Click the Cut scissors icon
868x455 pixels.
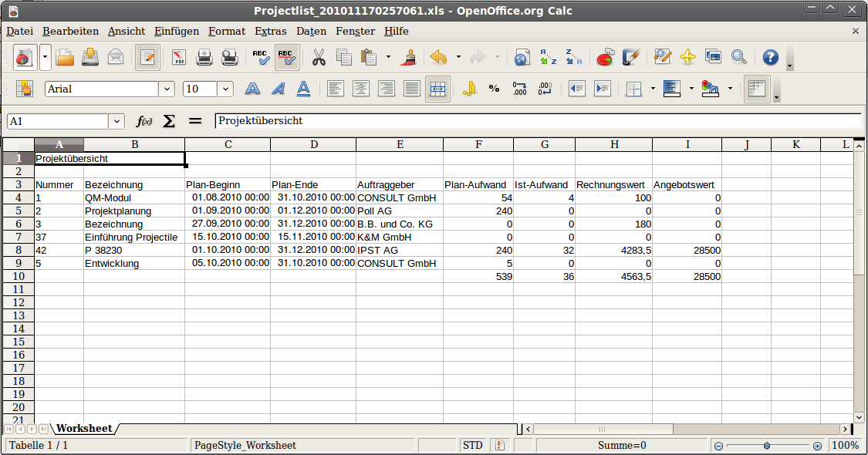coord(319,58)
